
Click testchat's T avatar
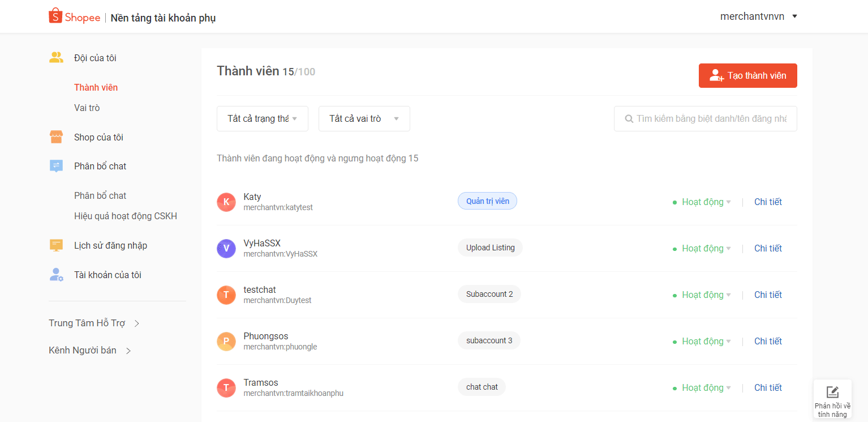coord(226,295)
